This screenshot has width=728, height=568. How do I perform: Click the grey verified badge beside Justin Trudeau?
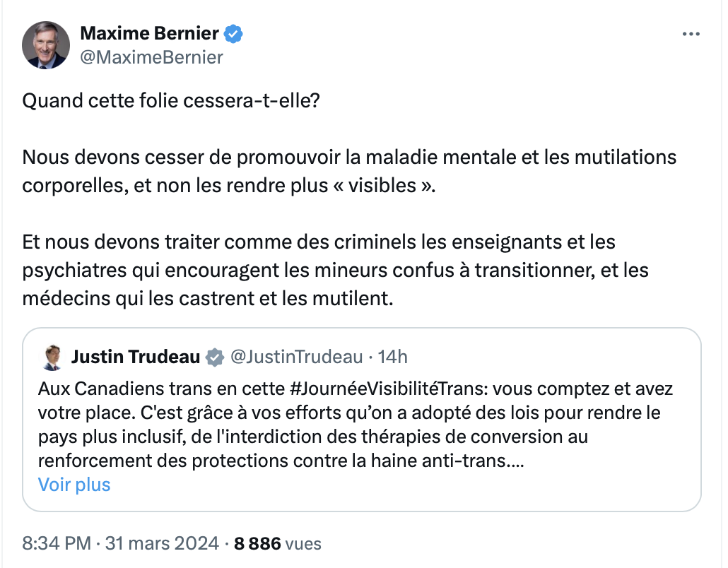[x=214, y=357]
